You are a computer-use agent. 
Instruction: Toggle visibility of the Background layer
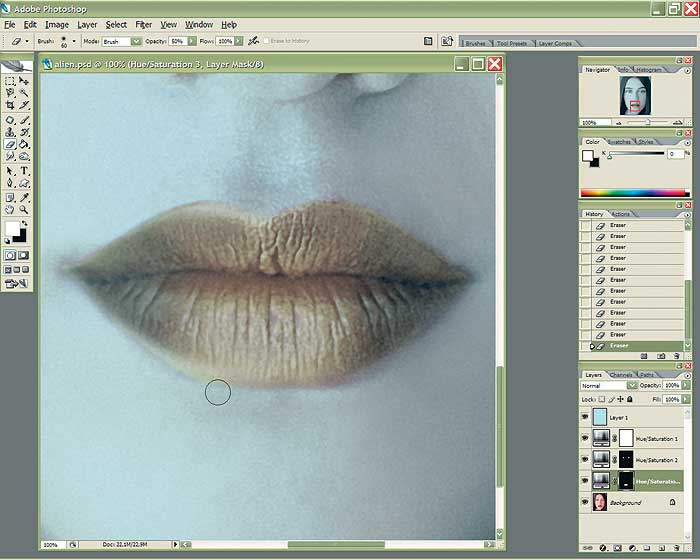coord(585,502)
